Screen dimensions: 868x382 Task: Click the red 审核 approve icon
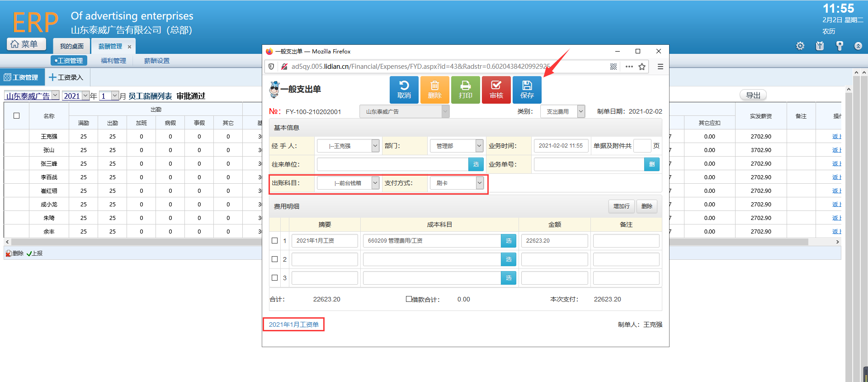[x=496, y=90]
